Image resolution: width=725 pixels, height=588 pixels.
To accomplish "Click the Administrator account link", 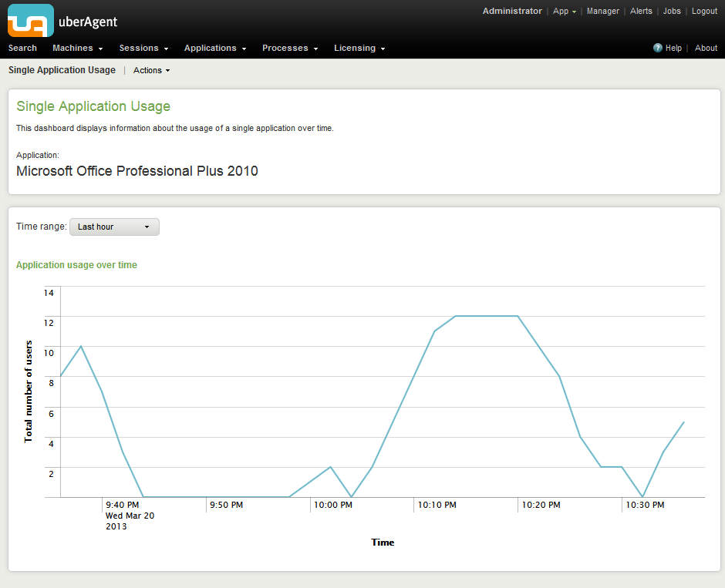I will [x=512, y=11].
